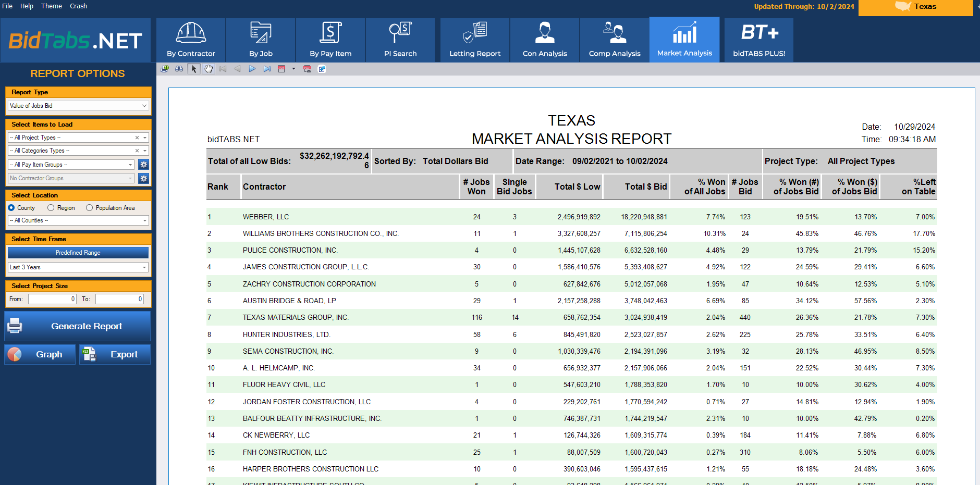
Task: Click the Generate Report button
Action: click(77, 326)
